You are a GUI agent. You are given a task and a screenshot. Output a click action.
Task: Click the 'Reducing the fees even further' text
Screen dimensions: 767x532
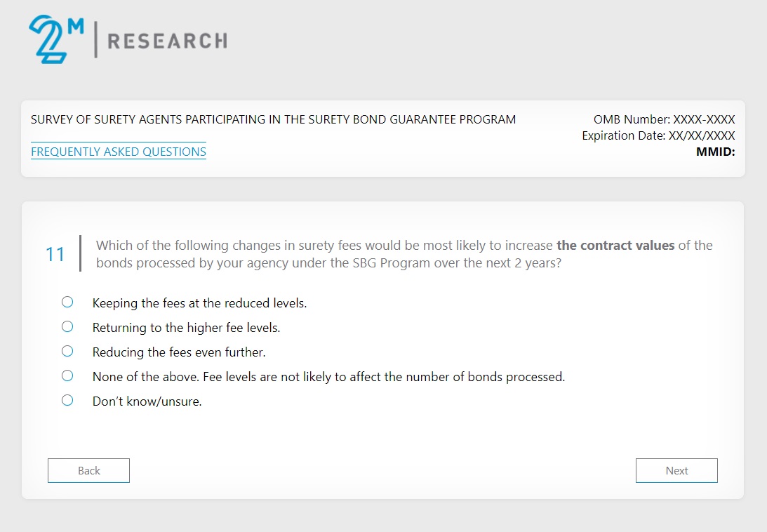click(x=179, y=352)
